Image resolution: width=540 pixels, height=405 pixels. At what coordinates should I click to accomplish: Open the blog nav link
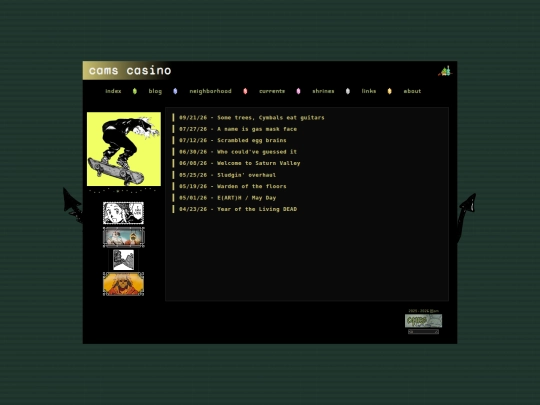(155, 91)
